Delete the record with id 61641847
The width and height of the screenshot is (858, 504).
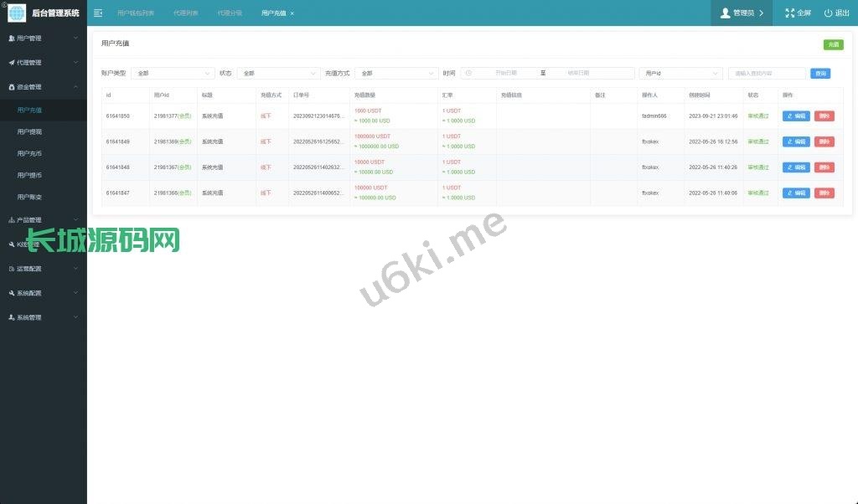(824, 193)
